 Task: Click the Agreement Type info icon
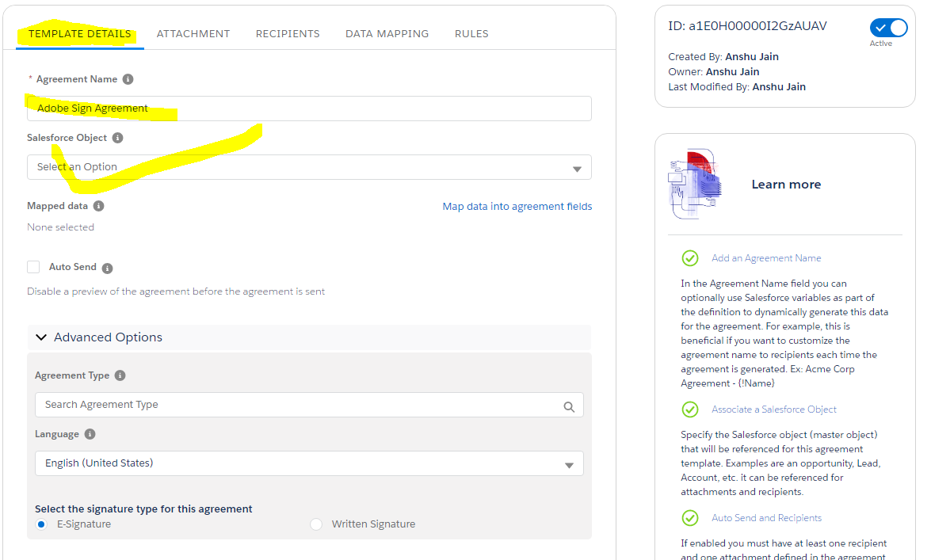click(120, 375)
